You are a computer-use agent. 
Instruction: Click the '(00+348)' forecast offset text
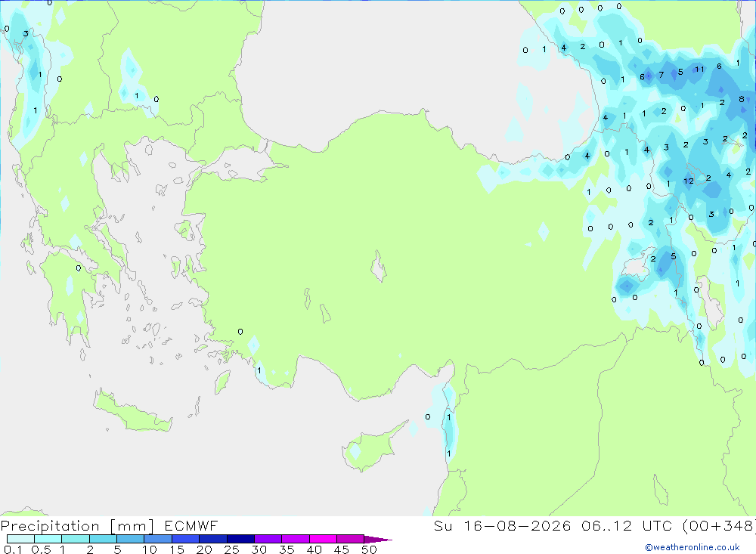click(x=719, y=525)
